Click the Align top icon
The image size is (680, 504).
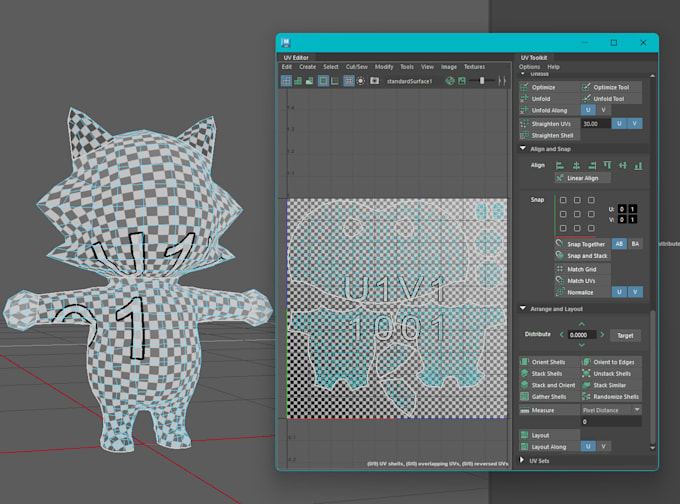tap(607, 165)
